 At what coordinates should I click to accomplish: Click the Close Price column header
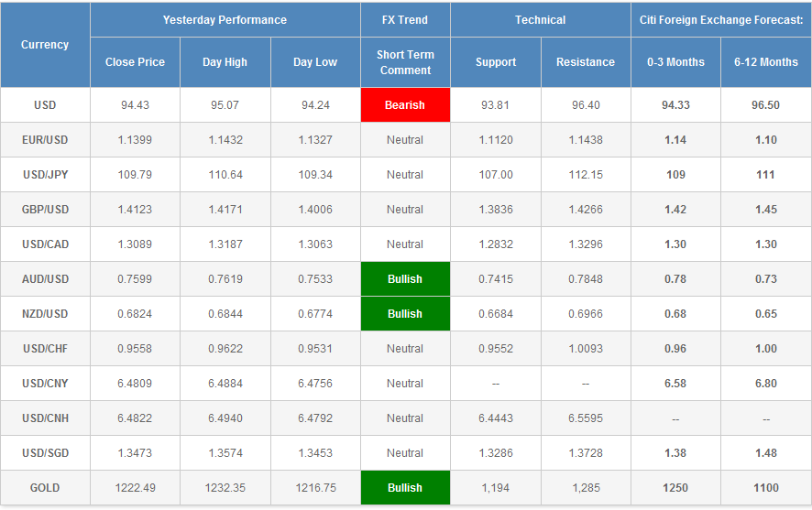(136, 62)
